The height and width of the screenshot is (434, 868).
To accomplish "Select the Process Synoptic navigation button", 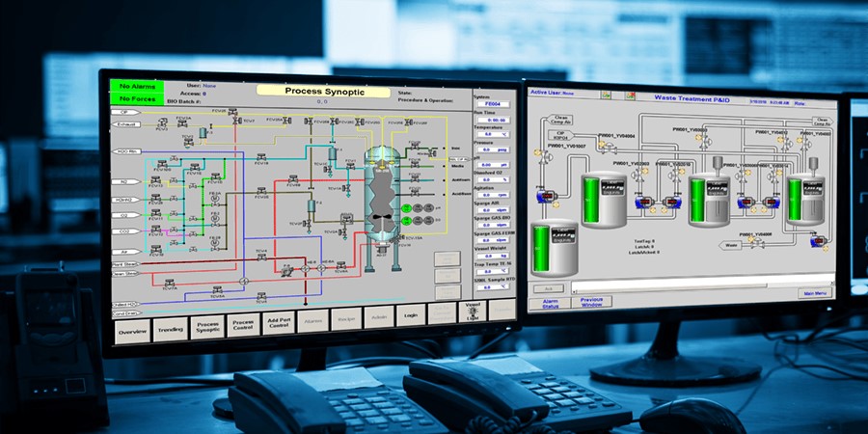I will pos(207,327).
